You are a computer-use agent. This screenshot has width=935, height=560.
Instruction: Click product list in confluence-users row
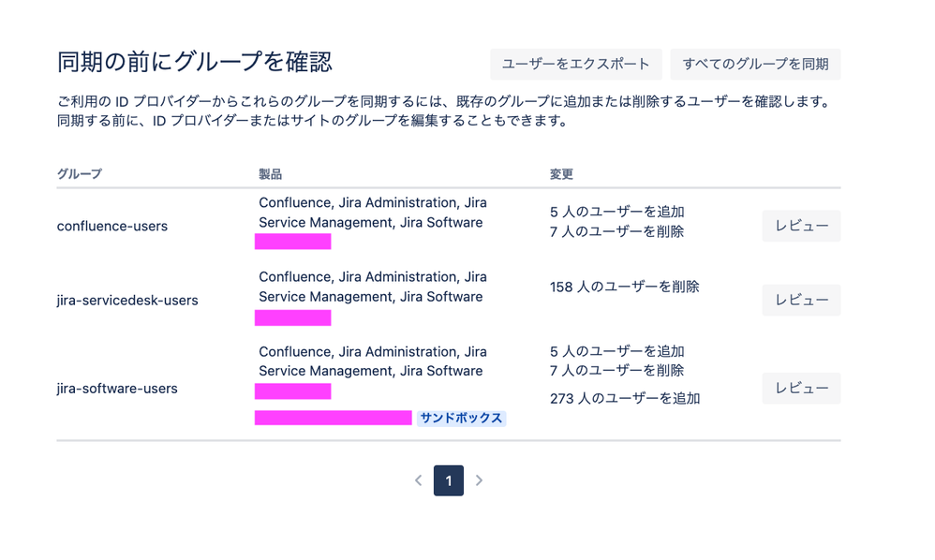click(x=373, y=212)
